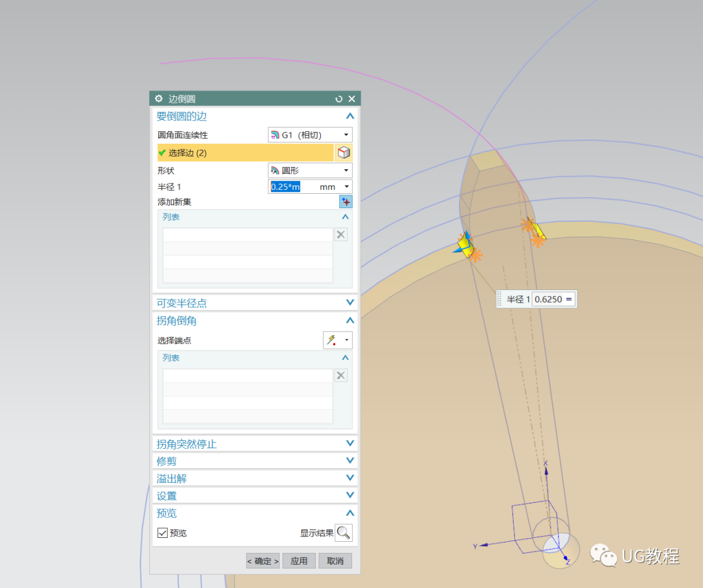Open the formula dropdown next to 0.6250

click(x=569, y=299)
